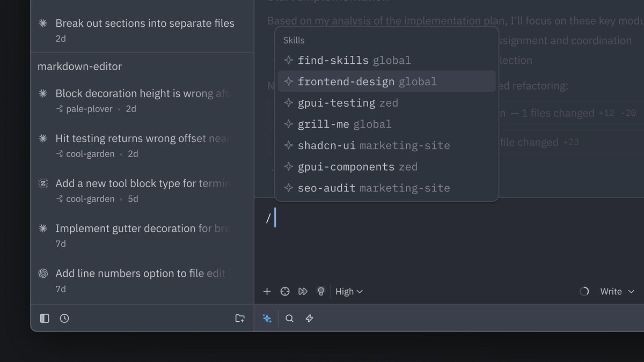Click the loading spinner beside Write
Image resolution: width=644 pixels, height=362 pixels.
coord(584,291)
